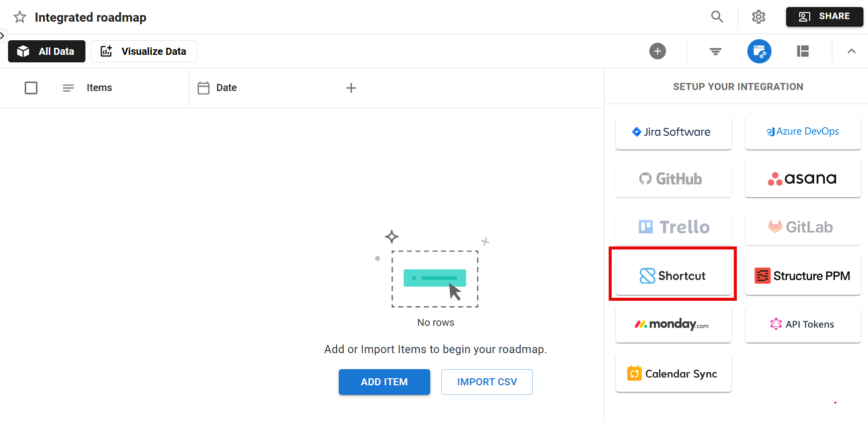Click the IMPORT CSV button
The width and height of the screenshot is (868, 423).
click(487, 382)
